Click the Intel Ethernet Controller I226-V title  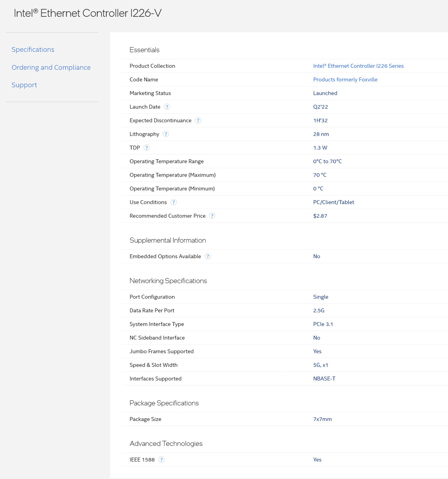pyautogui.click(x=88, y=13)
